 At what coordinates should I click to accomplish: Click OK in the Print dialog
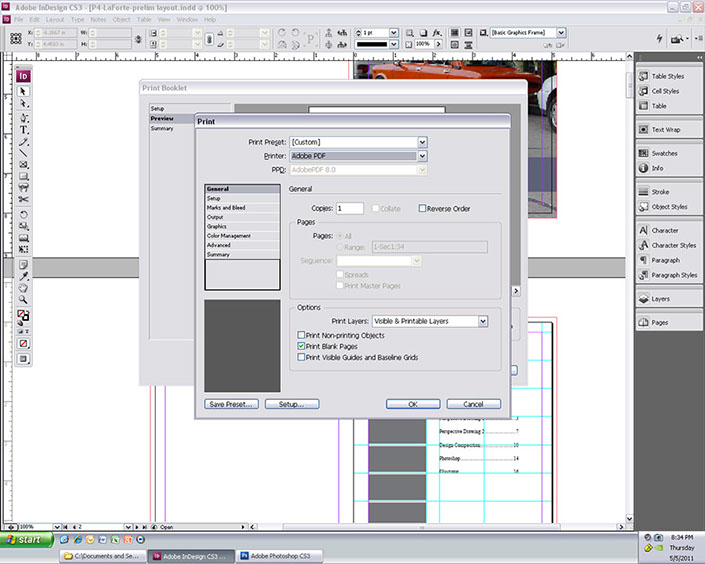coord(413,404)
